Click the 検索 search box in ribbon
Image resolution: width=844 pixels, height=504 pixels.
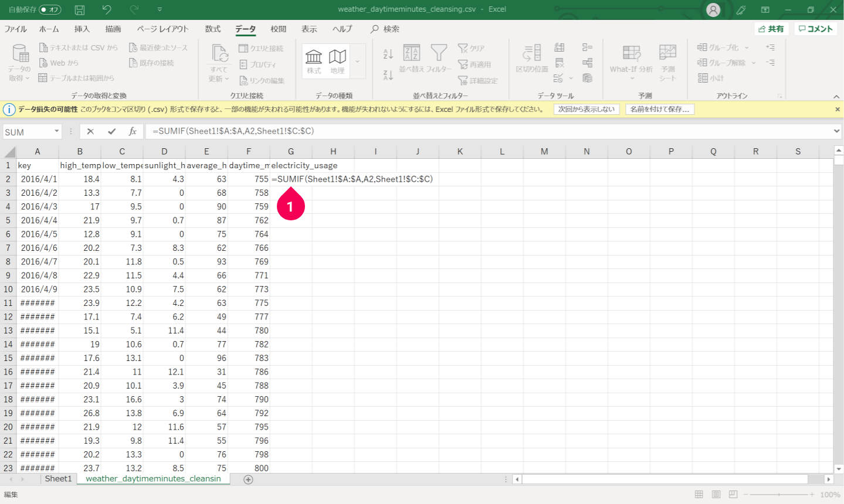385,29
